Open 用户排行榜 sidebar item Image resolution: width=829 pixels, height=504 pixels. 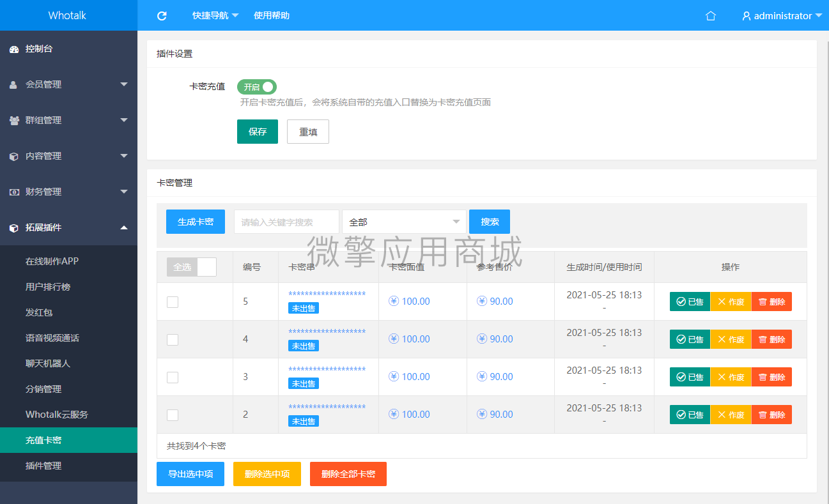(68, 287)
